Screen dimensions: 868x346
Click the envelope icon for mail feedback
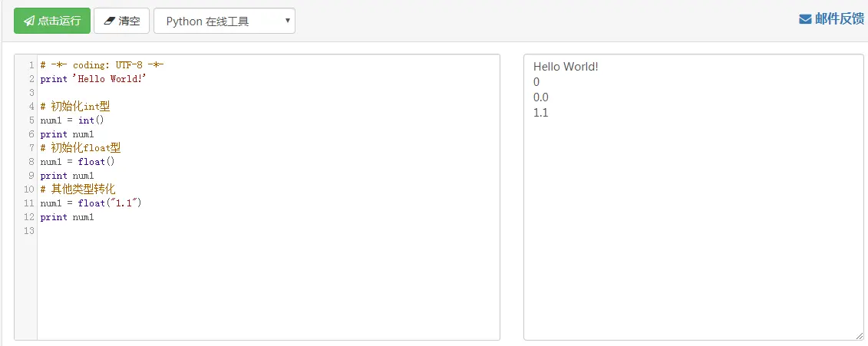pos(805,19)
